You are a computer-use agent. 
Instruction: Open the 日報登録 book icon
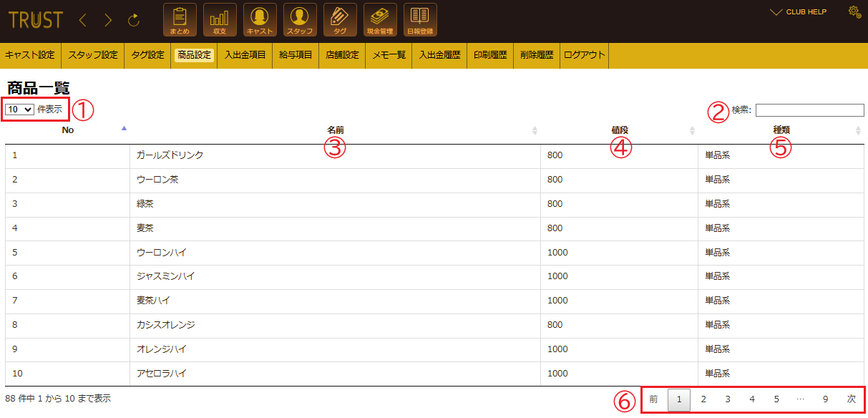pyautogui.click(x=420, y=20)
